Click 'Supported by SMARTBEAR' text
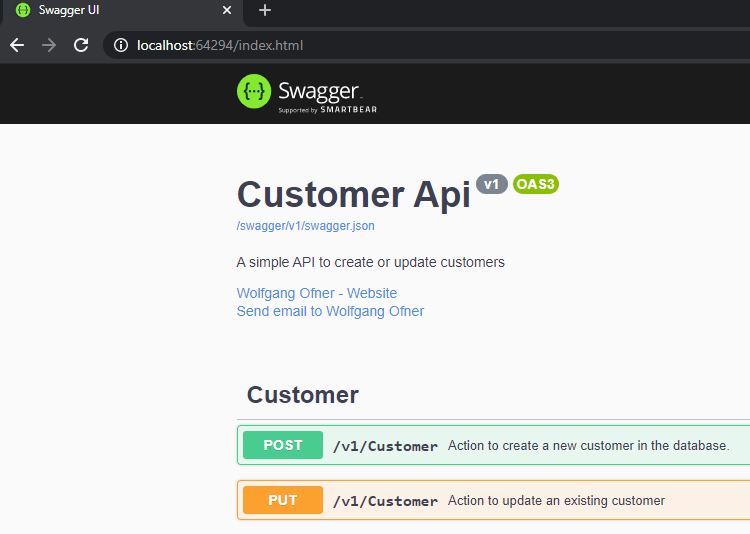750x534 pixels. [x=328, y=110]
